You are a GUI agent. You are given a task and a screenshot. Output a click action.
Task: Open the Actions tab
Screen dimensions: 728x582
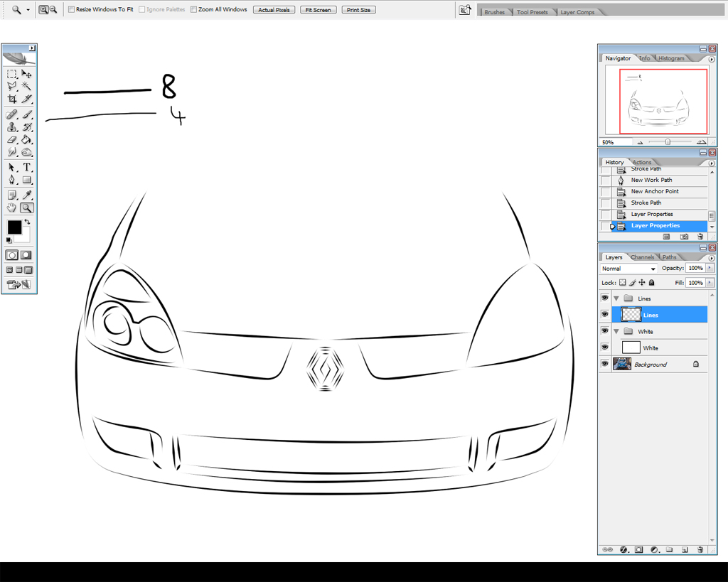[x=642, y=162]
